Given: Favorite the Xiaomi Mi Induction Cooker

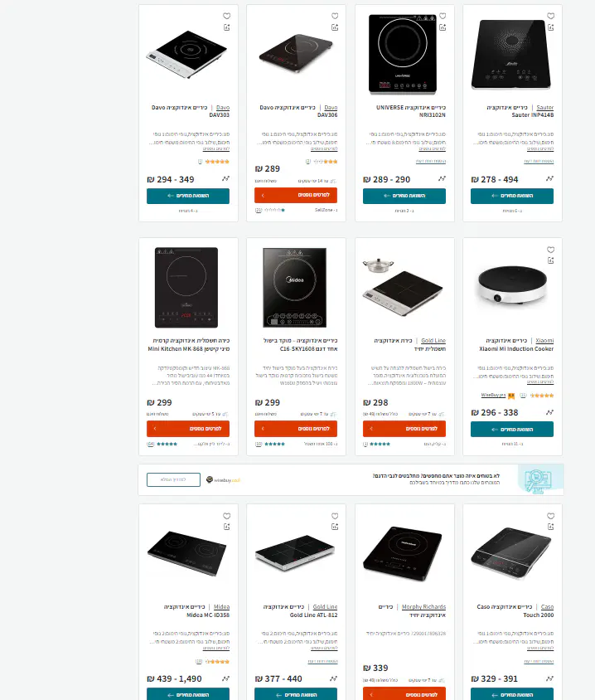Looking at the screenshot, I should [551, 250].
